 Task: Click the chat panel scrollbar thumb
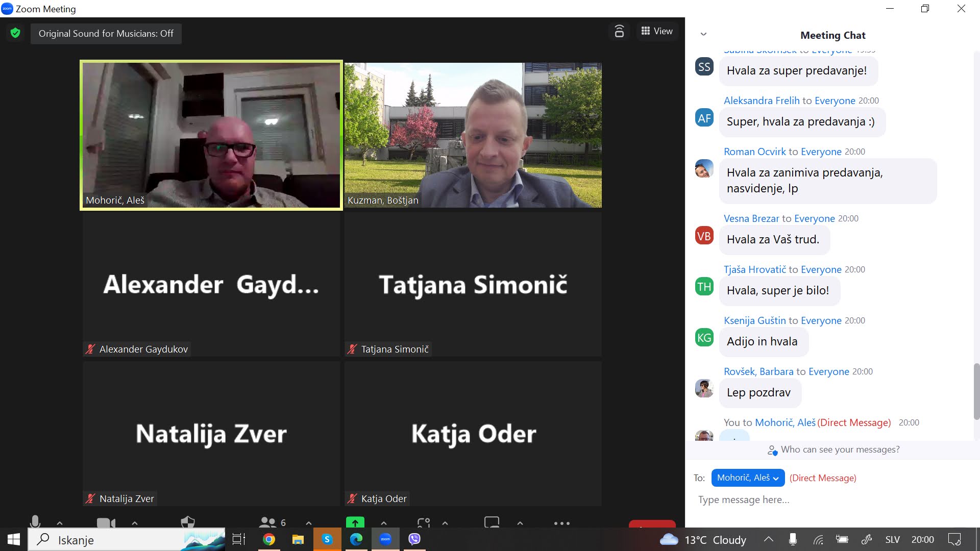pyautogui.click(x=976, y=391)
